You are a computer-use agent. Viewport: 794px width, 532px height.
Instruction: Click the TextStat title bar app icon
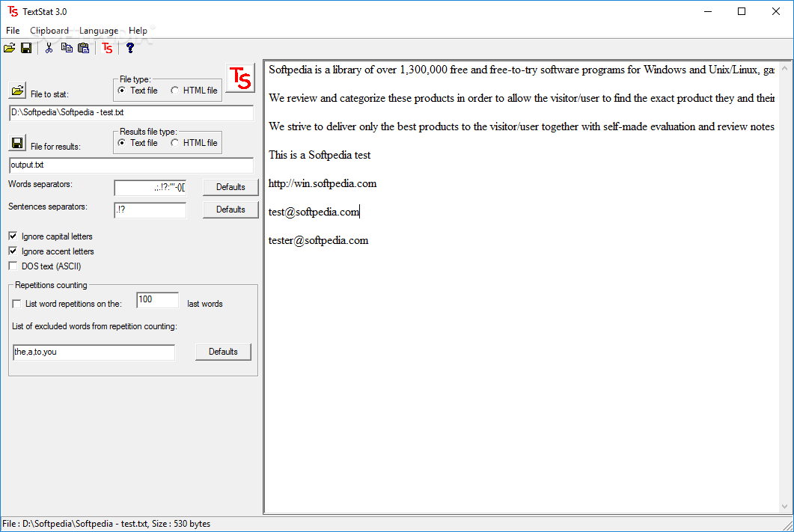tap(13, 11)
